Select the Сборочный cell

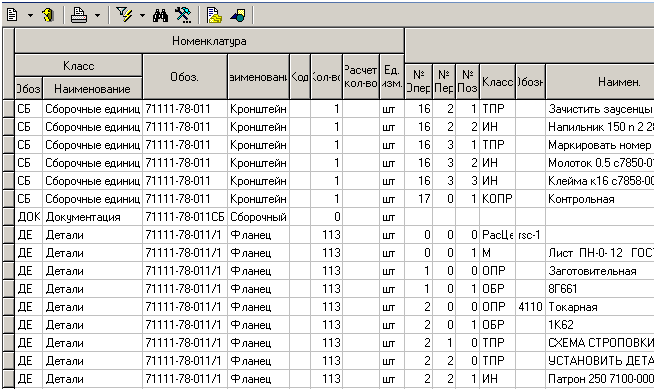pos(258,217)
